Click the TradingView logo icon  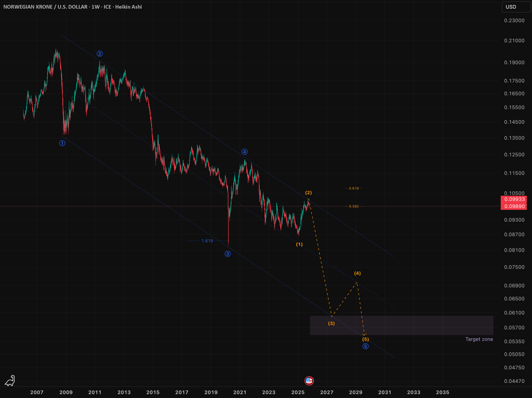[10, 381]
